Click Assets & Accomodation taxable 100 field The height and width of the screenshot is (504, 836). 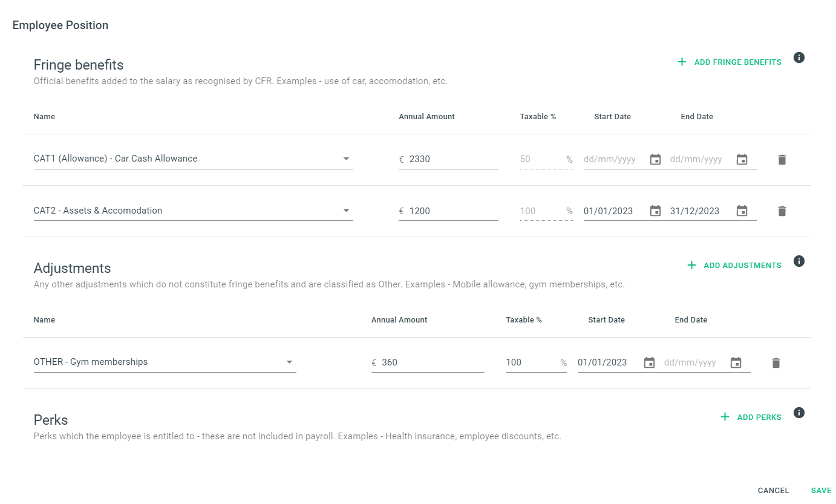coord(546,211)
